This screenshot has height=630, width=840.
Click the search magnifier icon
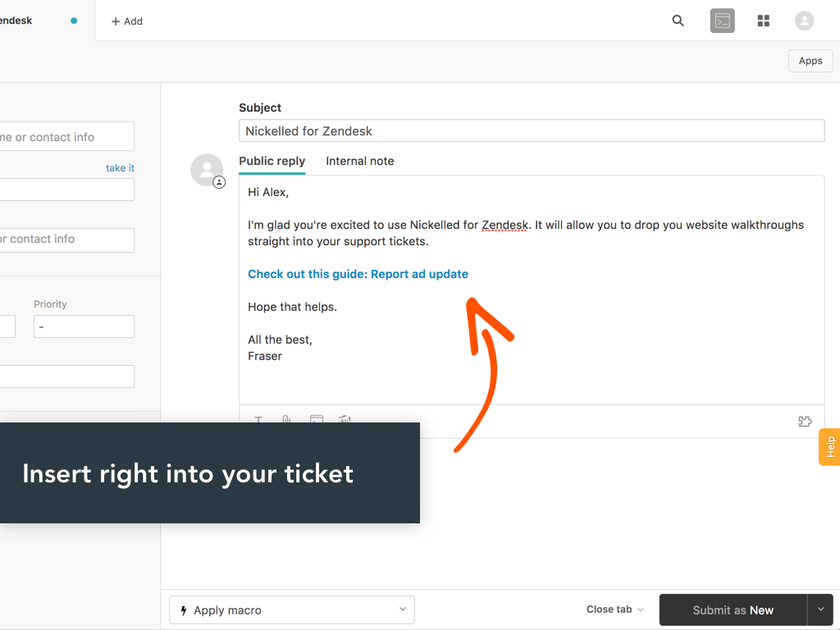pos(678,21)
